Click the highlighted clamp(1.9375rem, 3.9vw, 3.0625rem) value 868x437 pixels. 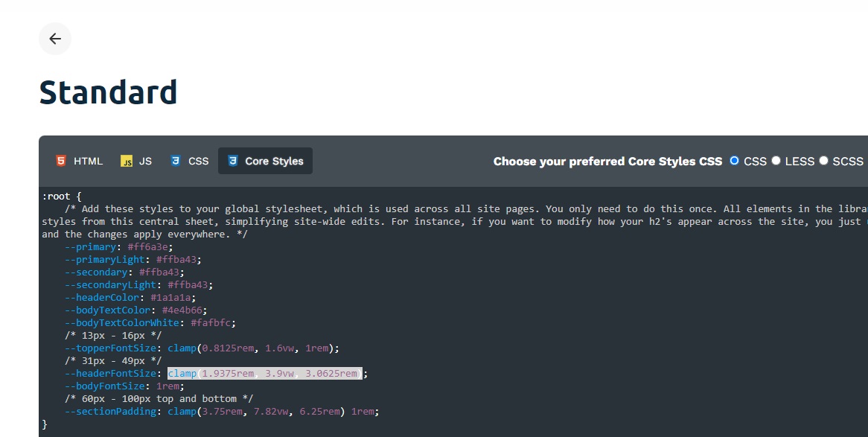pyautogui.click(x=265, y=373)
